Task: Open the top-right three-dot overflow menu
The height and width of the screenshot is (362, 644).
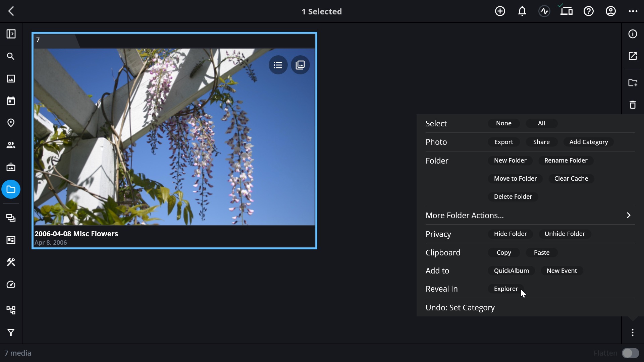Action: coord(633,11)
